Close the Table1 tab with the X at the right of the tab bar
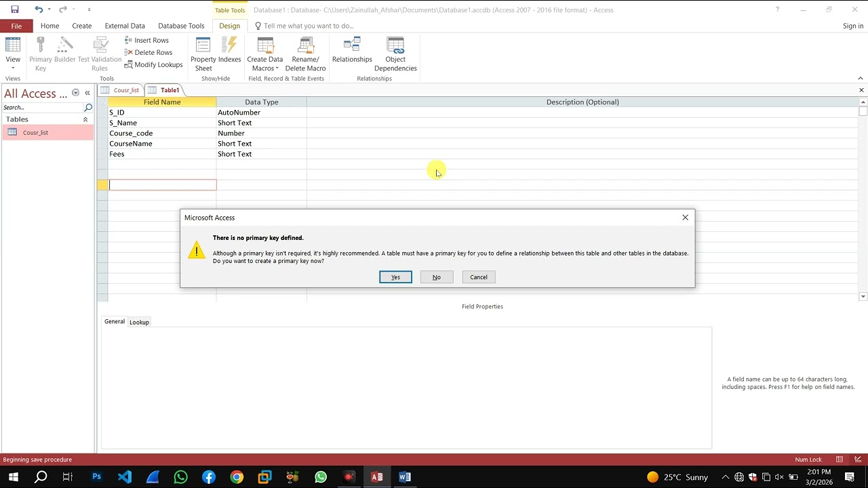 pyautogui.click(x=861, y=90)
